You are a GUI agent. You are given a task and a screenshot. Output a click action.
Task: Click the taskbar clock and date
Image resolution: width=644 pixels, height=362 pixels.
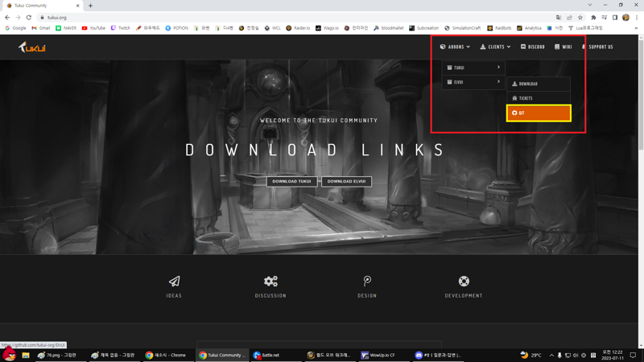(x=613, y=355)
